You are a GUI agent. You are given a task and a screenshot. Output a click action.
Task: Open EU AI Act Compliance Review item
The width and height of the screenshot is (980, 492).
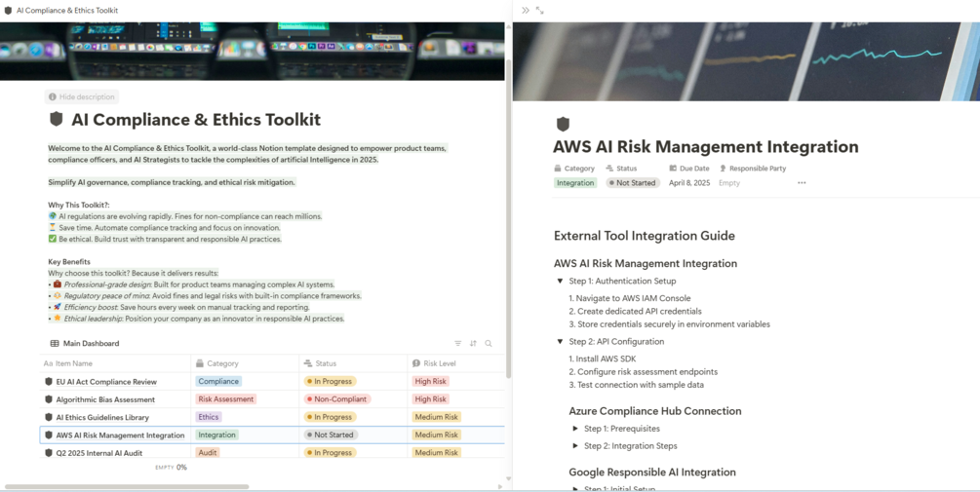[x=106, y=382]
